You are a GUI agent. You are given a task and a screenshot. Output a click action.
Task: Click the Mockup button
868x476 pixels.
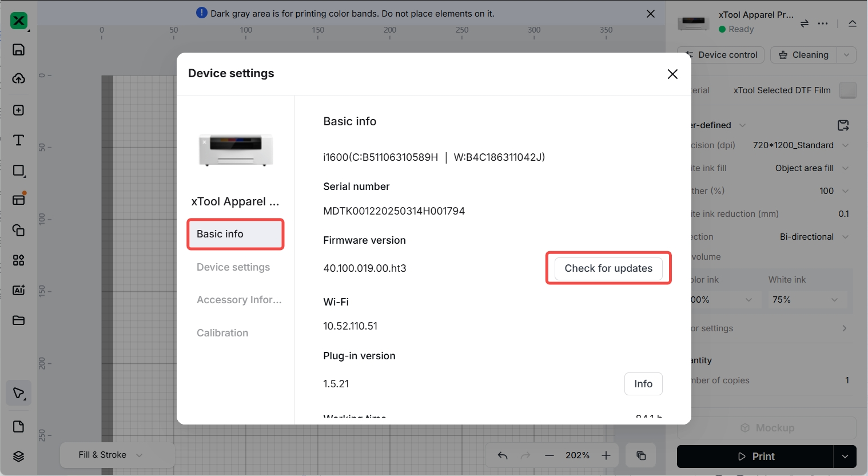767,428
